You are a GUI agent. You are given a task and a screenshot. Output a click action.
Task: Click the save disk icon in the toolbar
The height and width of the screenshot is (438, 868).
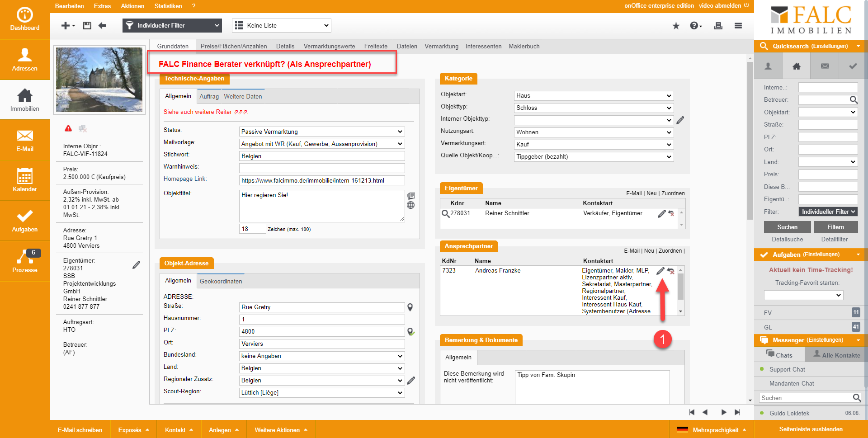[87, 26]
